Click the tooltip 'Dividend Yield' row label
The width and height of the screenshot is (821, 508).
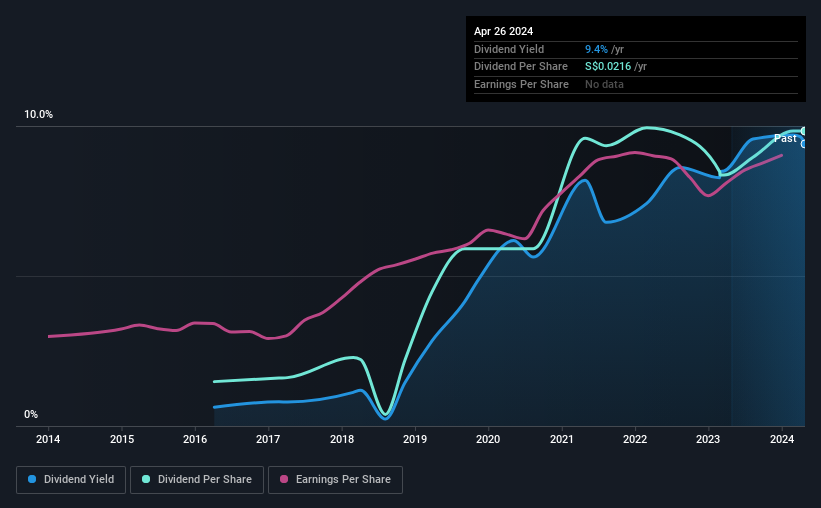pos(509,49)
